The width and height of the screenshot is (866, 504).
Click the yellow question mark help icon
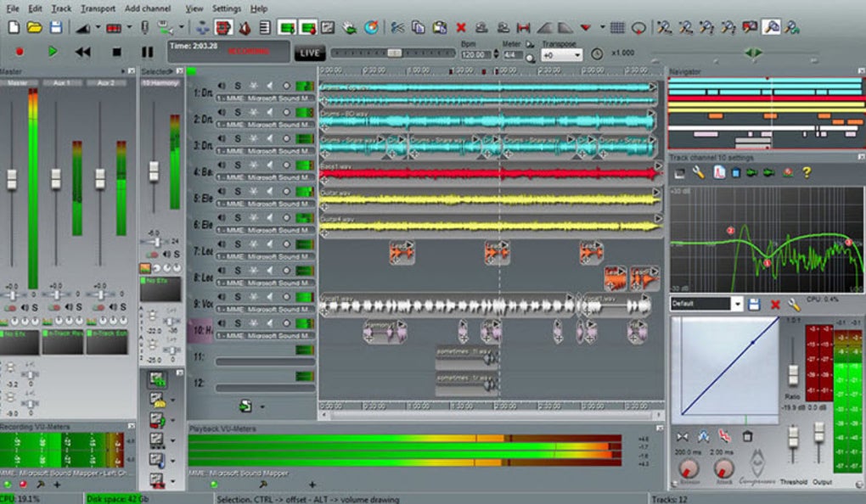click(x=807, y=173)
